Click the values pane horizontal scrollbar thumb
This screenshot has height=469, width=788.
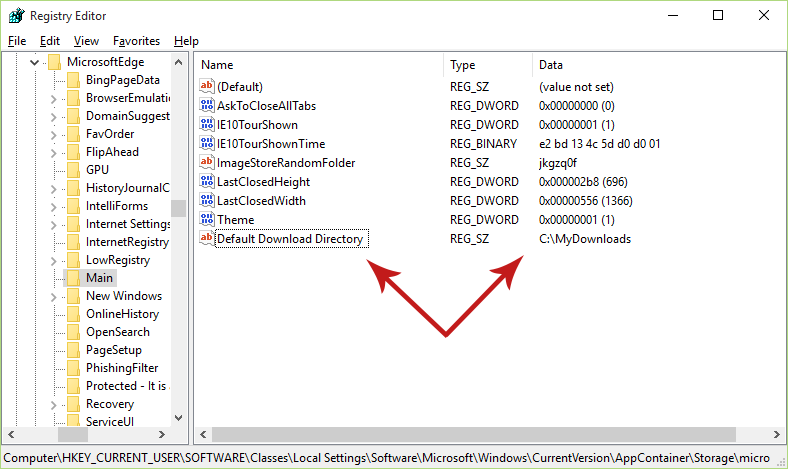click(x=474, y=434)
